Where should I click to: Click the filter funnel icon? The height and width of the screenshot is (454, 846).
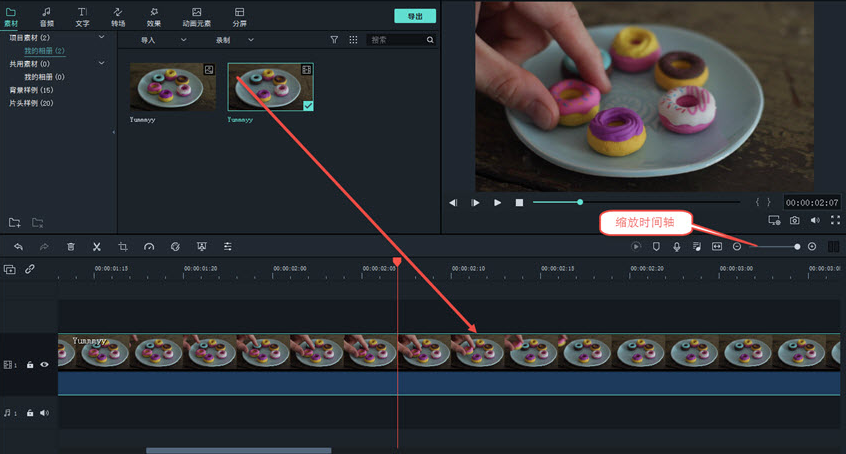(x=334, y=40)
